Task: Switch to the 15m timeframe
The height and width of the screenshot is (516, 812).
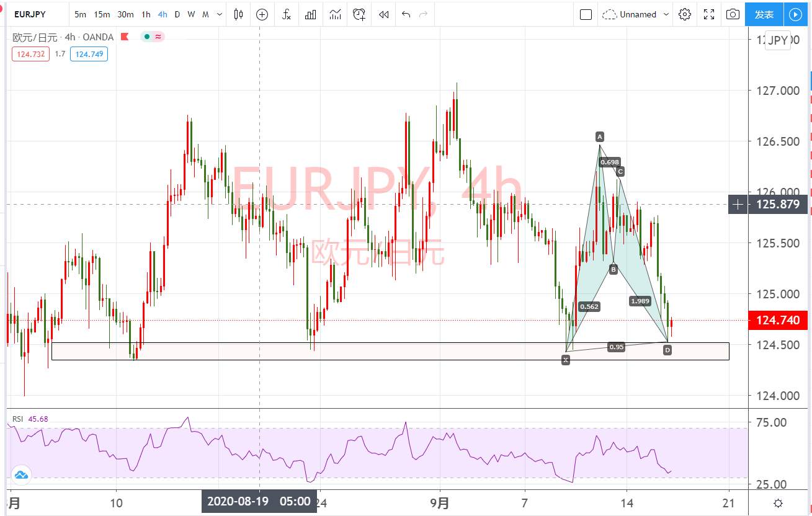Action: click(102, 14)
